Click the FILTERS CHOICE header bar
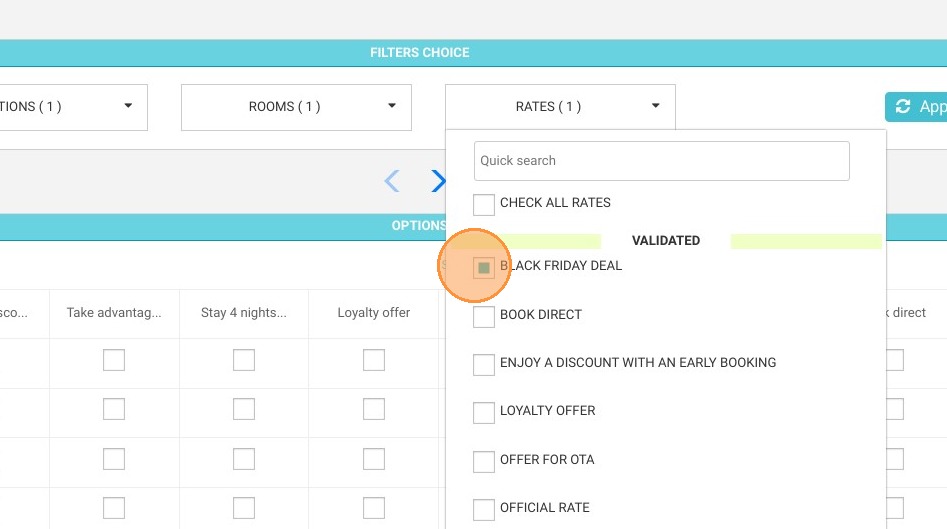947x529 pixels. click(474, 53)
